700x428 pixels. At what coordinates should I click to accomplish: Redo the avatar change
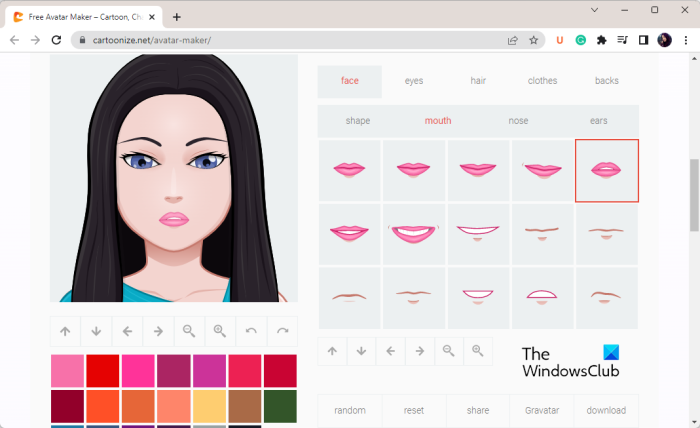[x=282, y=331]
